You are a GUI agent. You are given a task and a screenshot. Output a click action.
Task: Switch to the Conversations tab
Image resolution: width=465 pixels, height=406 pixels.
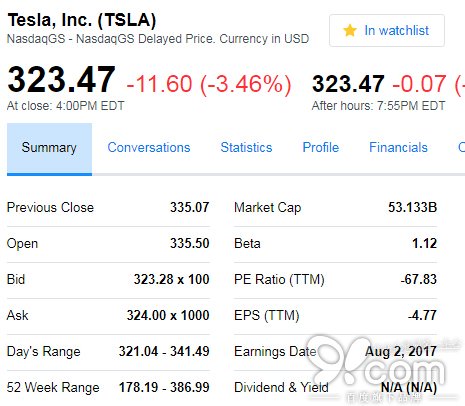[x=149, y=147]
